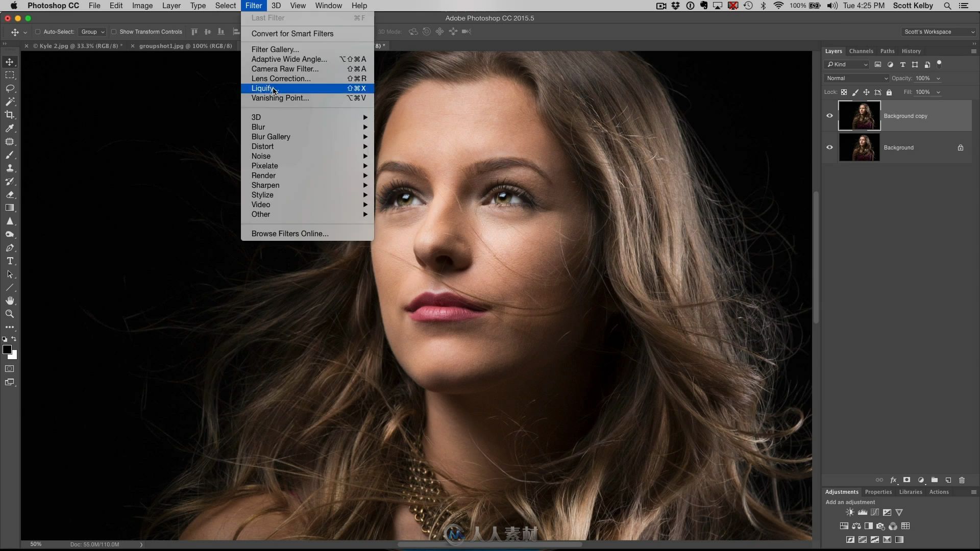Viewport: 980px width, 551px height.
Task: Expand the Sharpen filter submenu
Action: click(307, 185)
